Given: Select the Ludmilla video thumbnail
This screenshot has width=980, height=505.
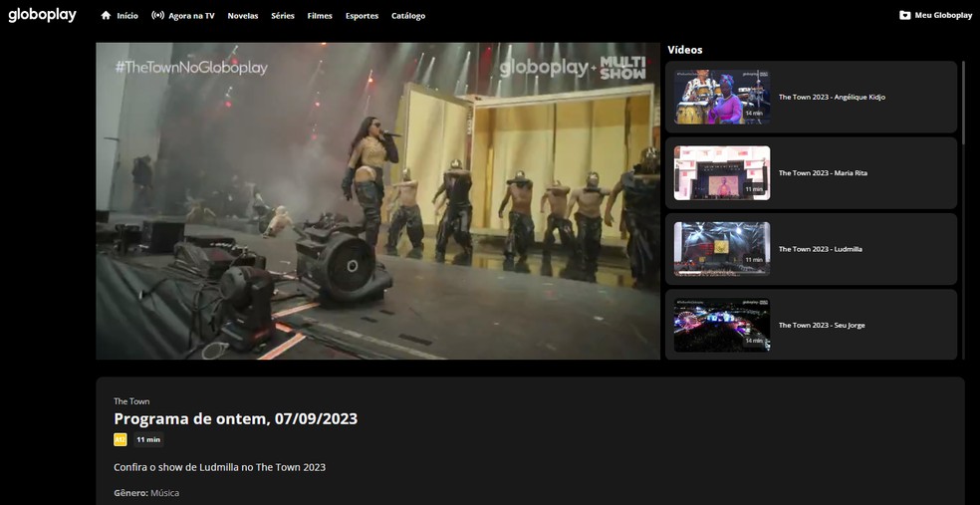Looking at the screenshot, I should pyautogui.click(x=722, y=249).
